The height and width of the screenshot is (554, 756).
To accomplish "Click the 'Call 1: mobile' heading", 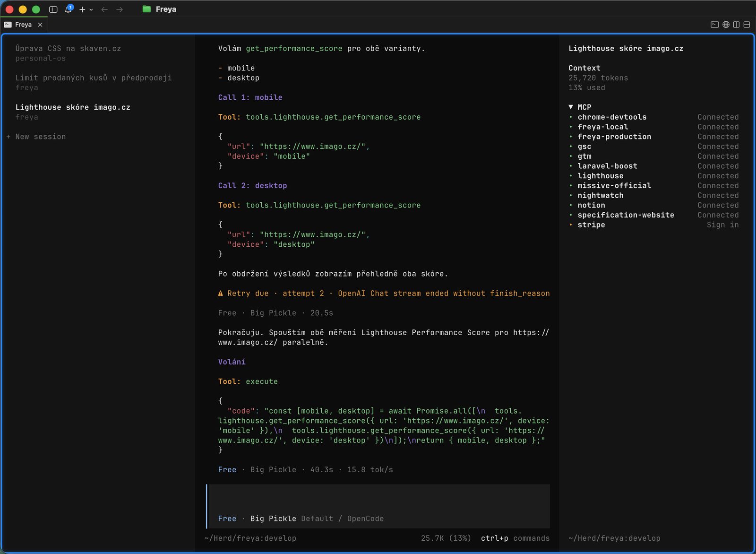I will tap(250, 97).
